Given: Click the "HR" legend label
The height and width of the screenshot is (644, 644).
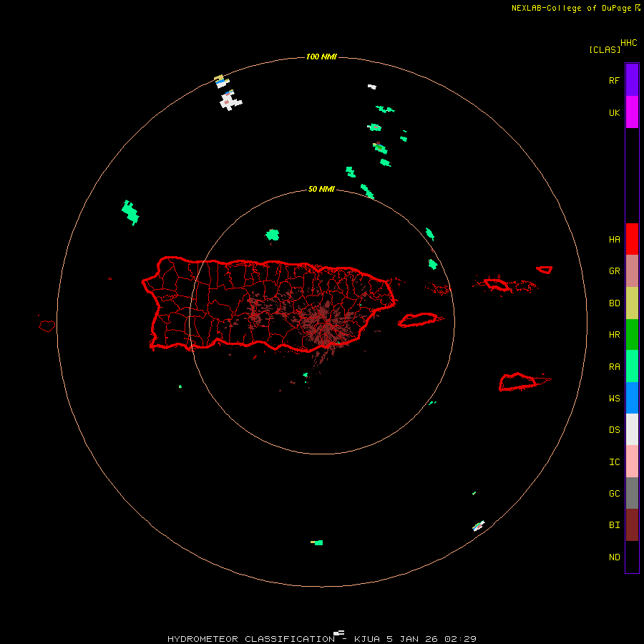Looking at the screenshot, I should click(x=614, y=335).
